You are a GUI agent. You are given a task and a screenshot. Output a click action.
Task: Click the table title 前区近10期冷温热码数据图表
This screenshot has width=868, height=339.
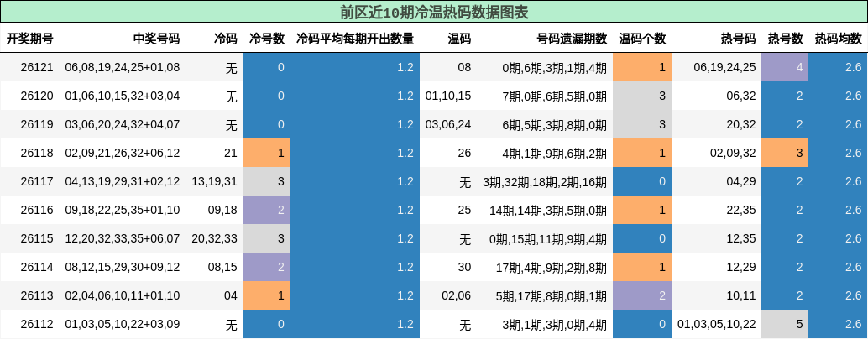(434, 12)
